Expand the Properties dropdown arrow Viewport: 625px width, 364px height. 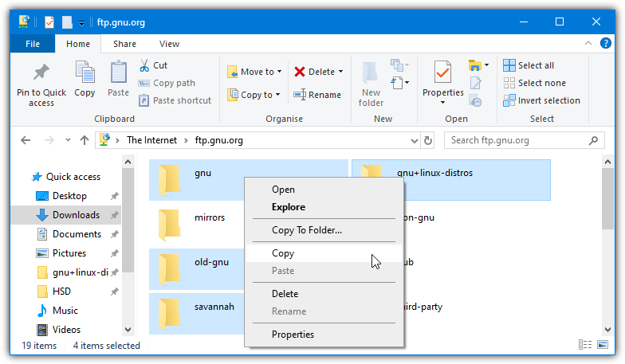[443, 102]
